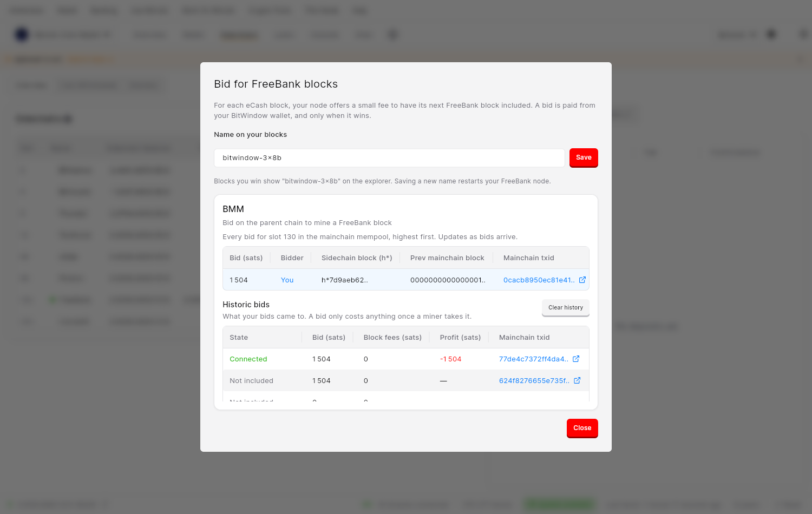The height and width of the screenshot is (514, 812).
Task: Open external link for 77de4c7372ff4da4 txid
Action: [576, 359]
